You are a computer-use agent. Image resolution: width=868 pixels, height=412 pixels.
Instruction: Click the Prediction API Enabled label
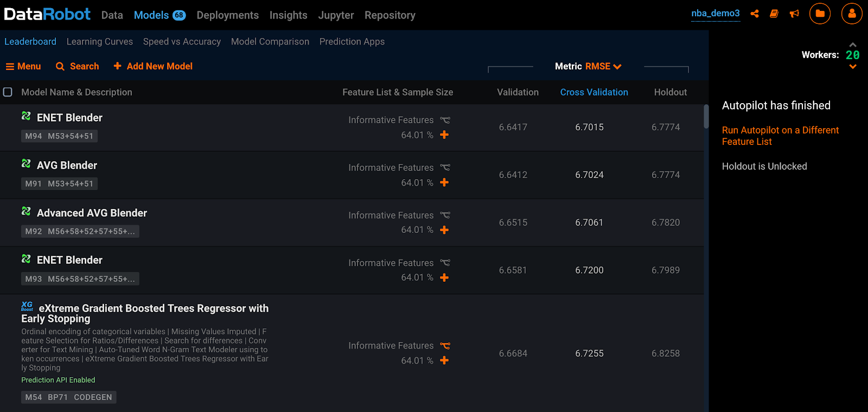click(x=58, y=380)
